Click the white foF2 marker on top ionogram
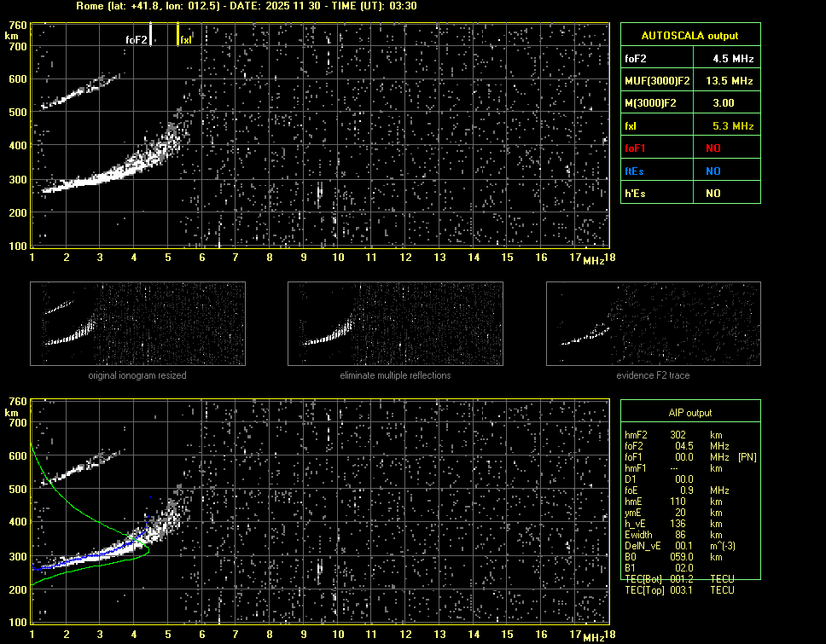The width and height of the screenshot is (826, 644). [150, 34]
